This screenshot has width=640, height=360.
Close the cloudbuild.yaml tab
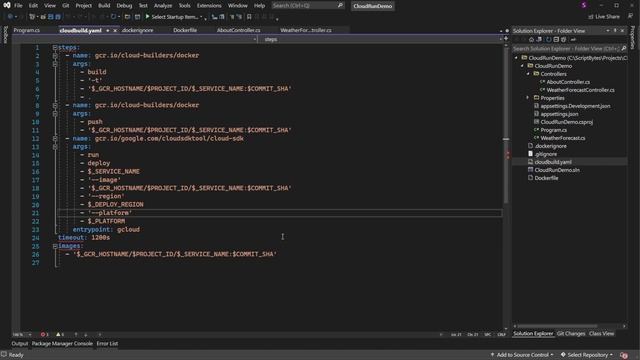click(115, 31)
